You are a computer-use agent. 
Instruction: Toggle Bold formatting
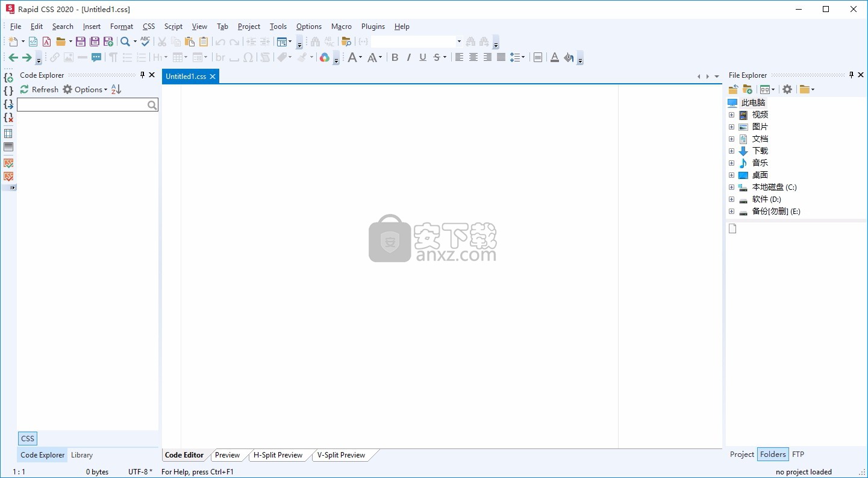(x=395, y=57)
